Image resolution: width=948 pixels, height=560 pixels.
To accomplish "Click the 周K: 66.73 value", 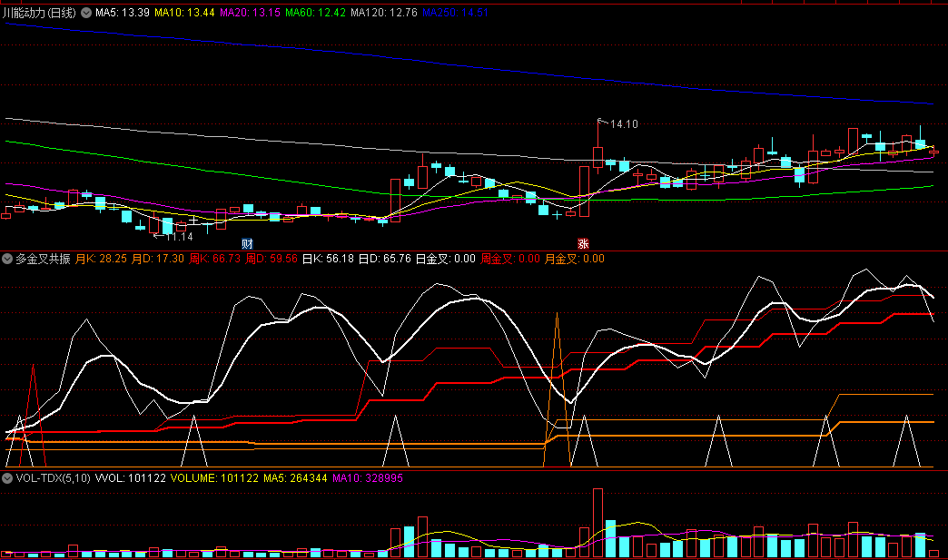I will (x=214, y=260).
